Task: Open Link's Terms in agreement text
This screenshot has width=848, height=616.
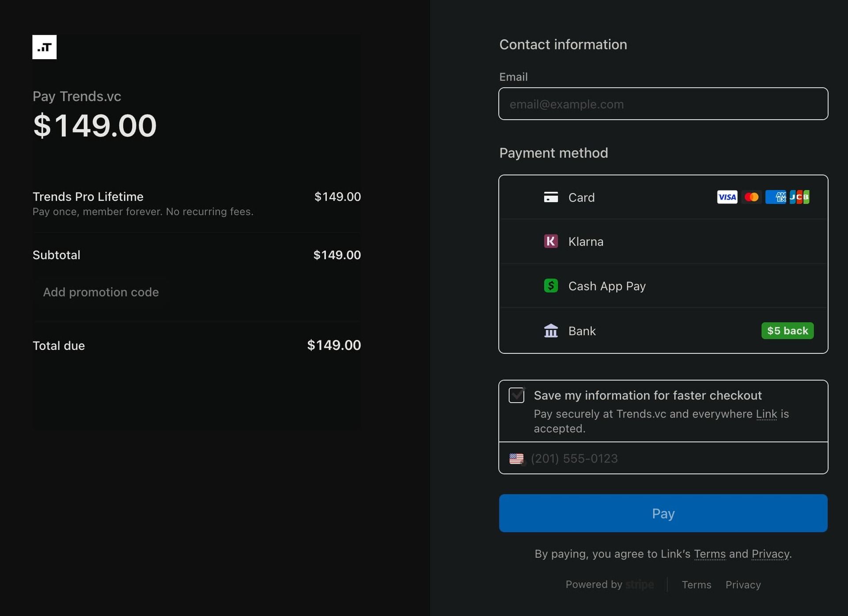Action: [x=709, y=554]
